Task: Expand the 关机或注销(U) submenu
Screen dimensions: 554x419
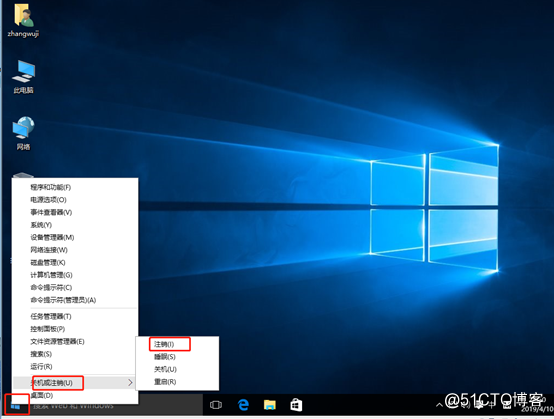Action: tap(75, 383)
